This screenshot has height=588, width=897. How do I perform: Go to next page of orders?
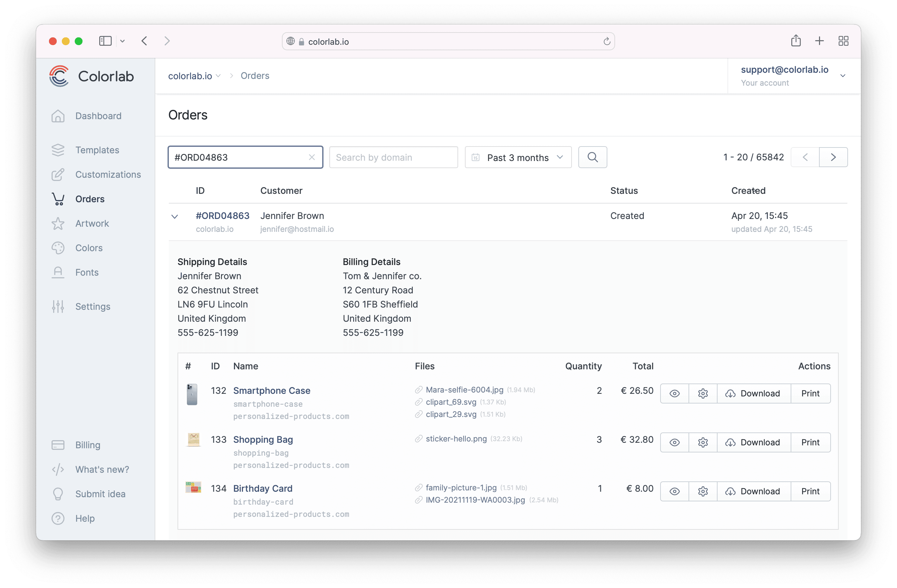(x=833, y=157)
